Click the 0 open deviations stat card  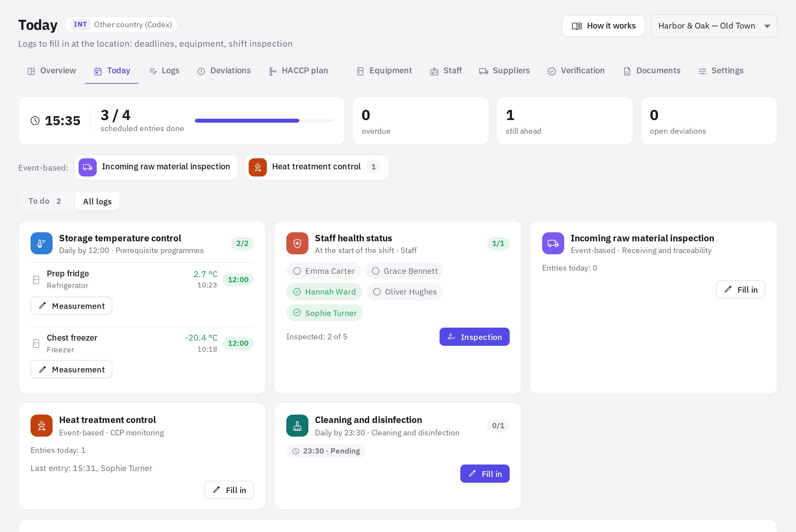(x=709, y=121)
